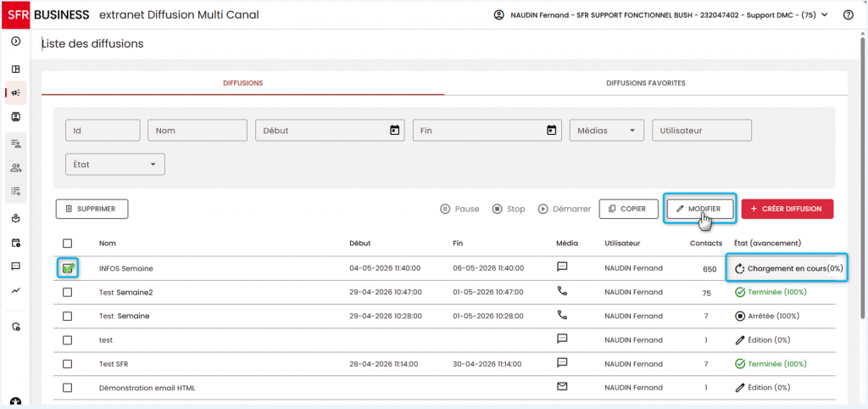Click the MODIFIER button
The height and width of the screenshot is (409, 868).
[x=700, y=209]
